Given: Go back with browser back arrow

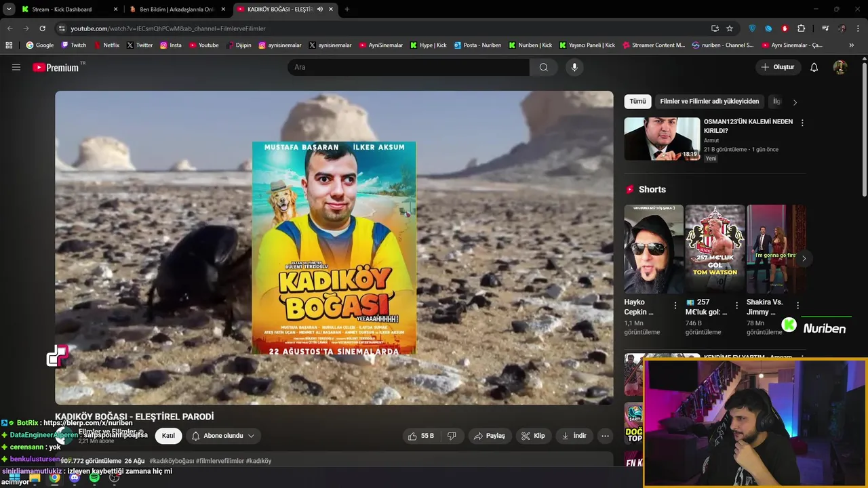Looking at the screenshot, I should 9,28.
